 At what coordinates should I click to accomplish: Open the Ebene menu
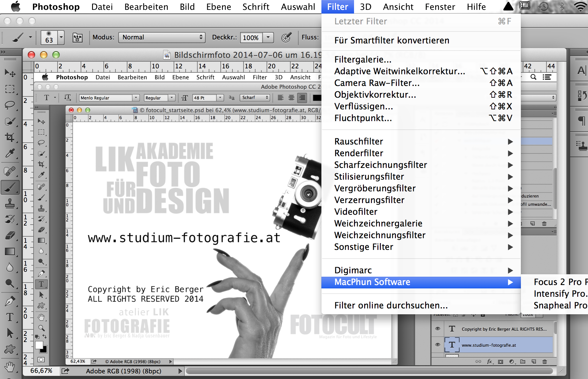219,7
